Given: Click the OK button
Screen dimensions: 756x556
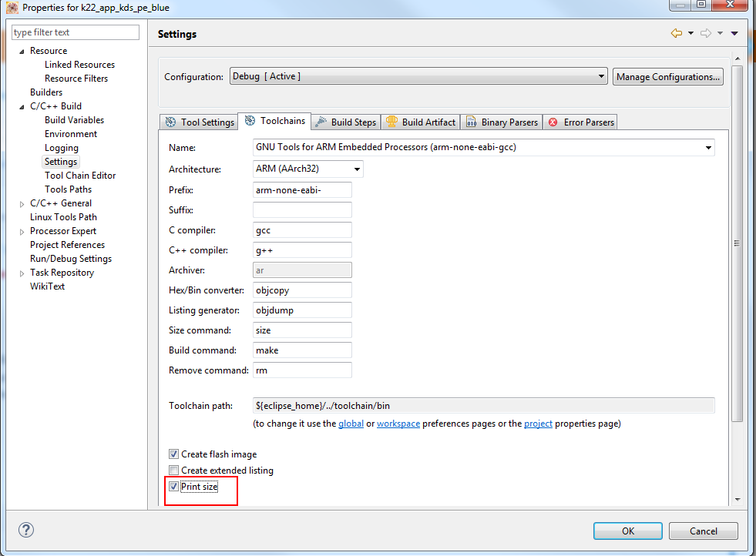Looking at the screenshot, I should click(628, 531).
